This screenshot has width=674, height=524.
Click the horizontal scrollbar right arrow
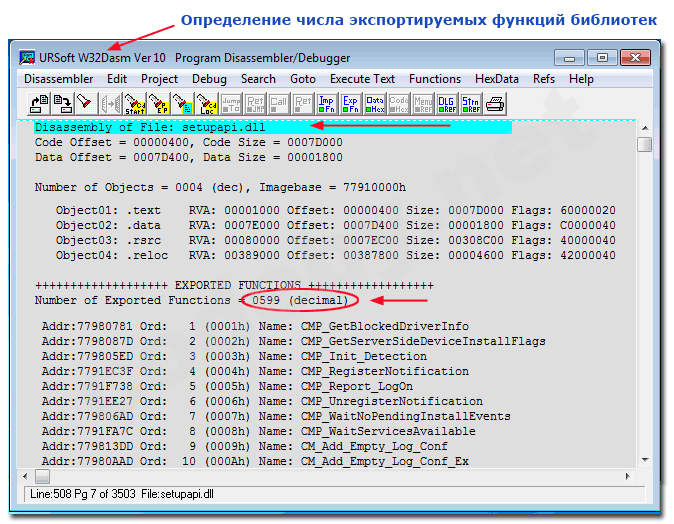point(627,476)
